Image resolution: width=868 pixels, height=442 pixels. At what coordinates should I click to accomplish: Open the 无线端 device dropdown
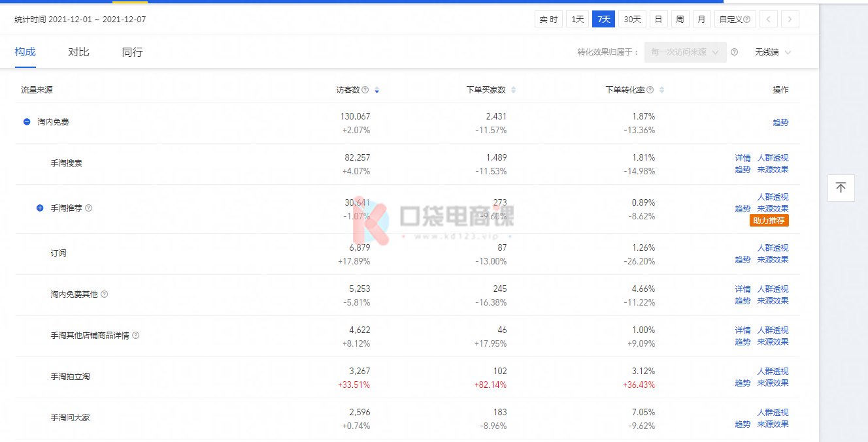point(773,52)
